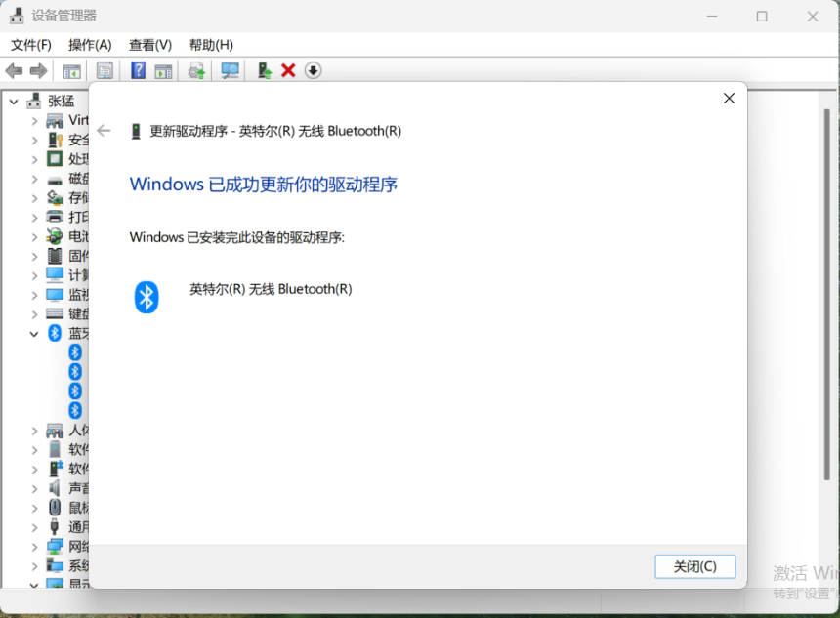This screenshot has height=618, width=840.
Task: Expand the disk drives (磁盘) category
Action: (x=34, y=179)
